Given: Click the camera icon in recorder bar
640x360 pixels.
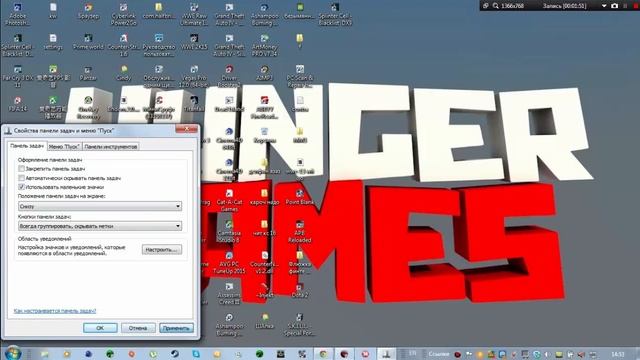Looking at the screenshot, I should [614, 6].
